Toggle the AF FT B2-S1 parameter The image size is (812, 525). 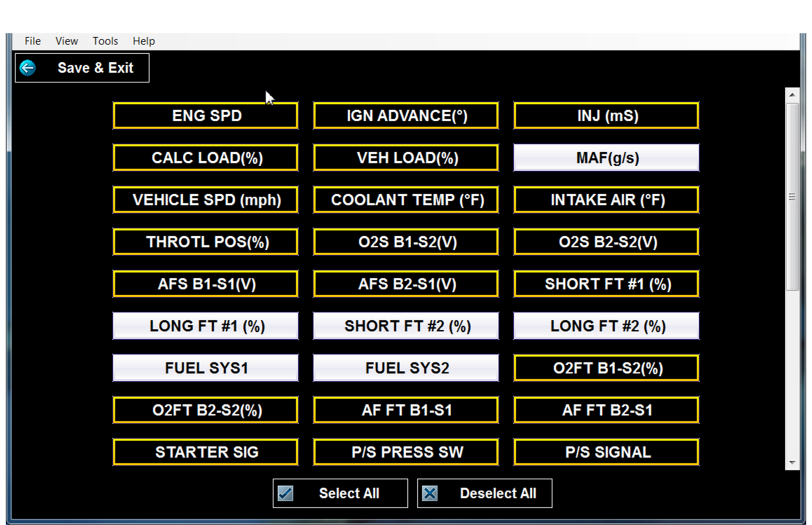pos(606,410)
